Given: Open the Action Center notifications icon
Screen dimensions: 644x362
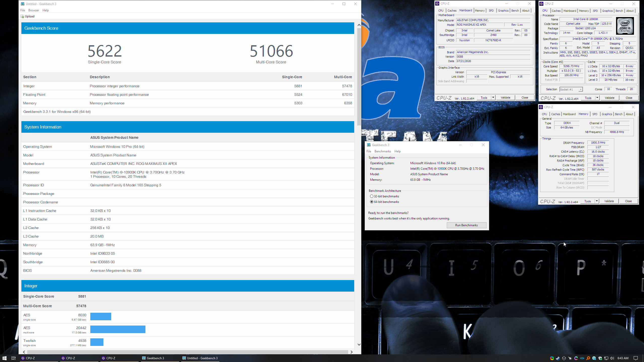Looking at the screenshot, I should point(636,358).
